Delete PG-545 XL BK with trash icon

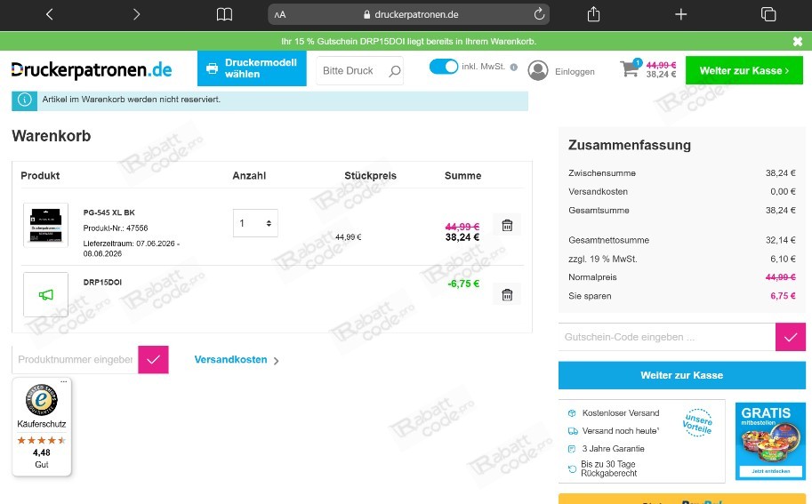[x=507, y=225]
